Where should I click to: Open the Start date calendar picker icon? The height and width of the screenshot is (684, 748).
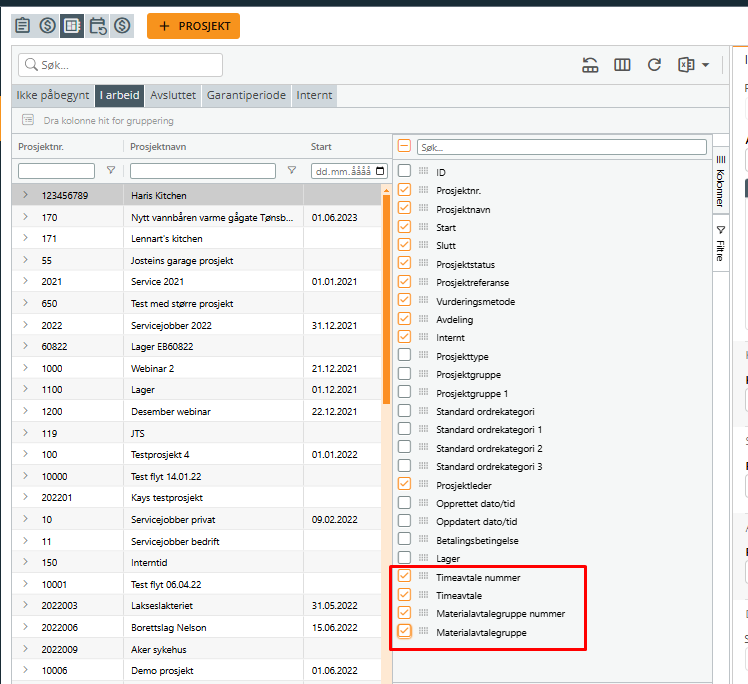point(380,171)
